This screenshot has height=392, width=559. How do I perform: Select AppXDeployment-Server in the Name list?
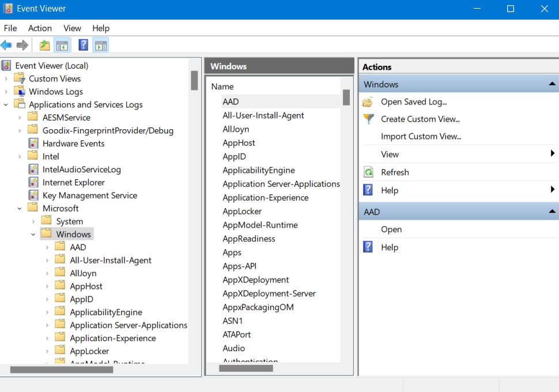pyautogui.click(x=269, y=293)
